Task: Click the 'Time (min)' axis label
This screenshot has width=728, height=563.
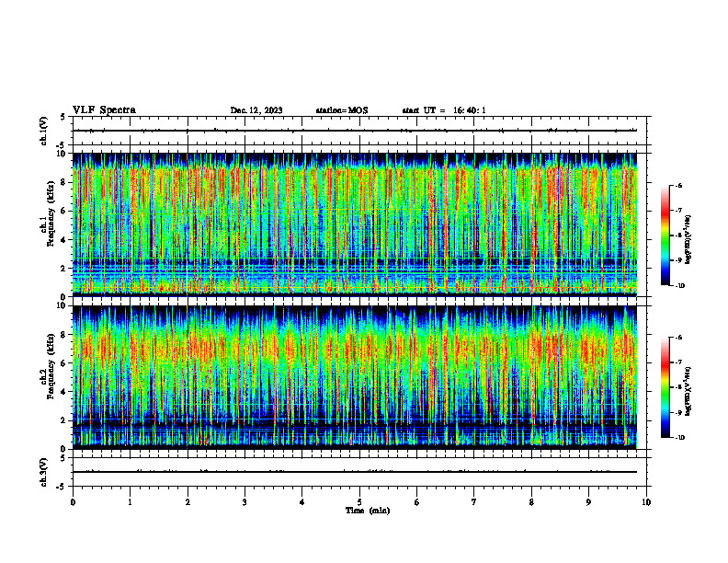Action: 368,511
